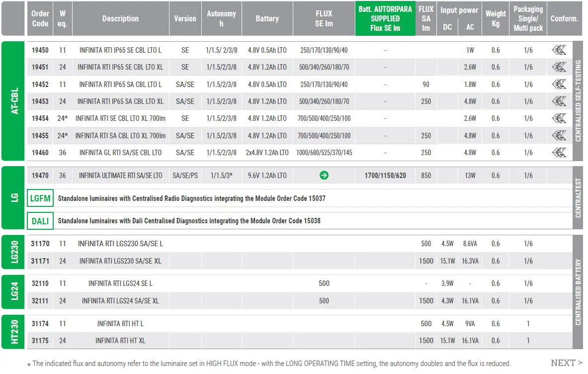Select the DALI green-bordered label
This screenshot has width=588, height=374.
(40, 221)
